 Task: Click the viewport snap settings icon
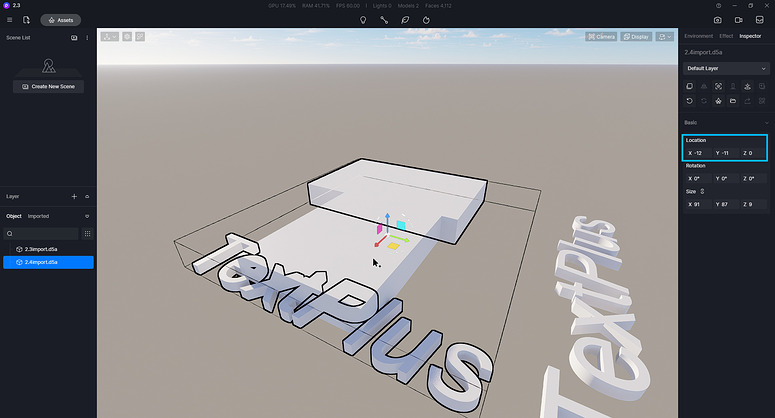[127, 37]
